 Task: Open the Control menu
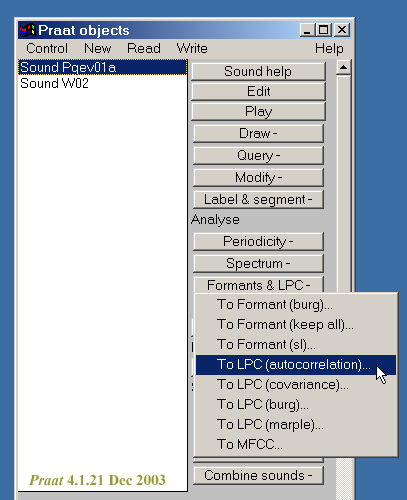point(47,48)
